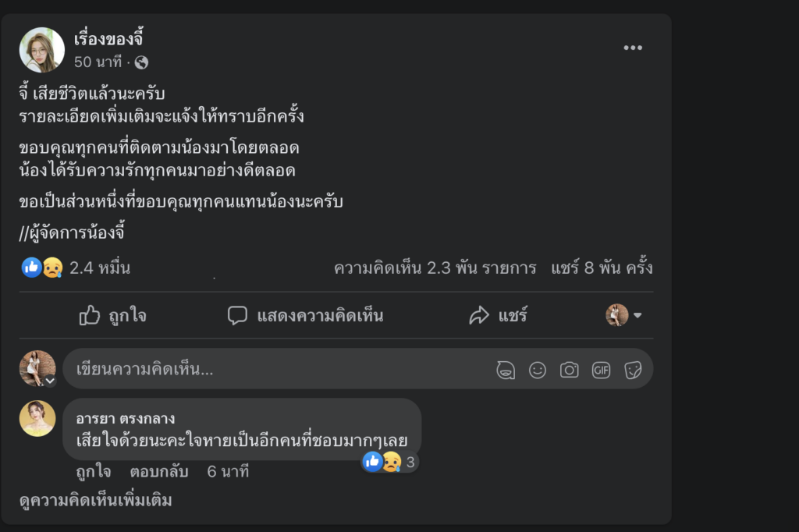Open the comment-as profile dropdown arrow
This screenshot has height=532, width=799.
[x=637, y=315]
